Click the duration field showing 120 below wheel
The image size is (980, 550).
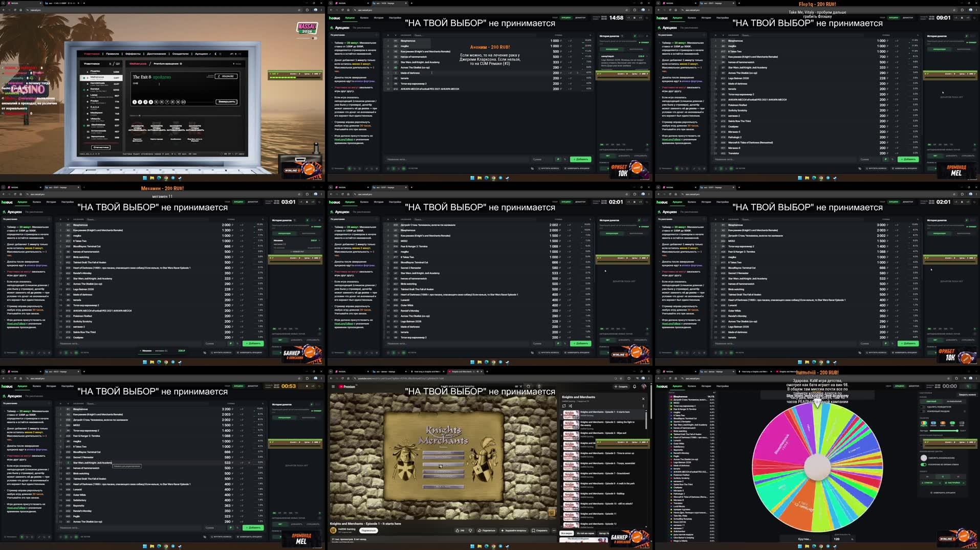click(843, 539)
